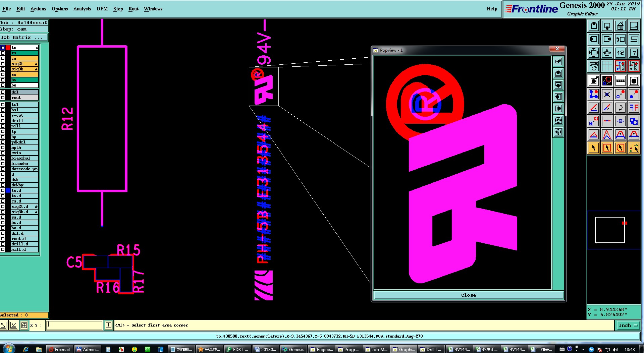
Task: Toggle display checkbox for layer to.d
Action: tap(3, 190)
